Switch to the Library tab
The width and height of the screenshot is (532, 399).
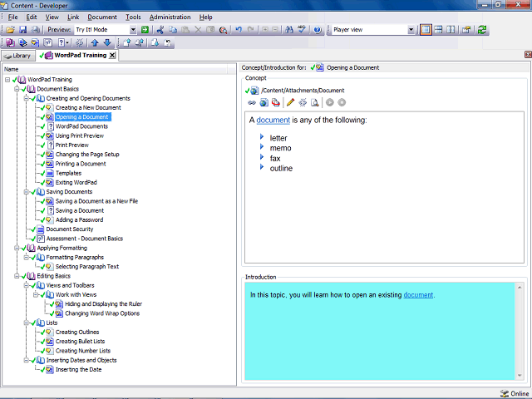tap(18, 56)
